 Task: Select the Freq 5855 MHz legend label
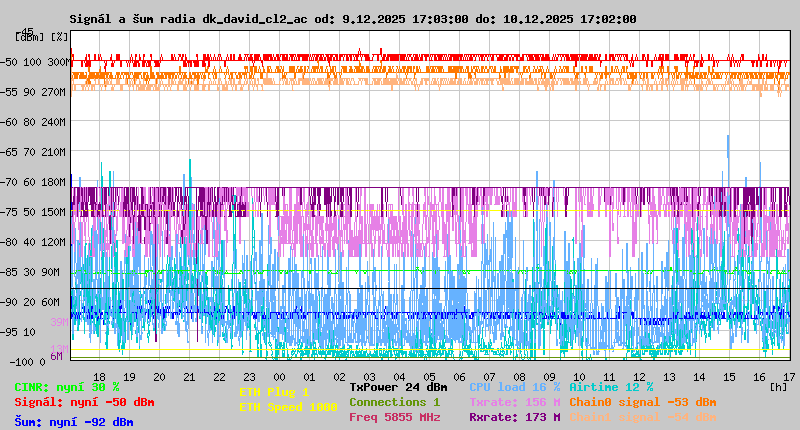click(x=394, y=417)
